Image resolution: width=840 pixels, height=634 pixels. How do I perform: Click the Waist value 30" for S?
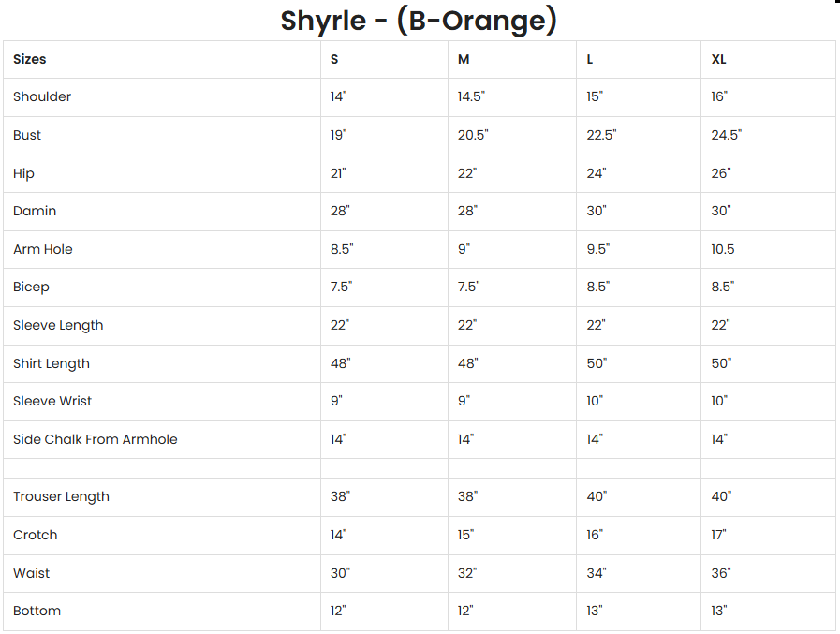coord(340,573)
